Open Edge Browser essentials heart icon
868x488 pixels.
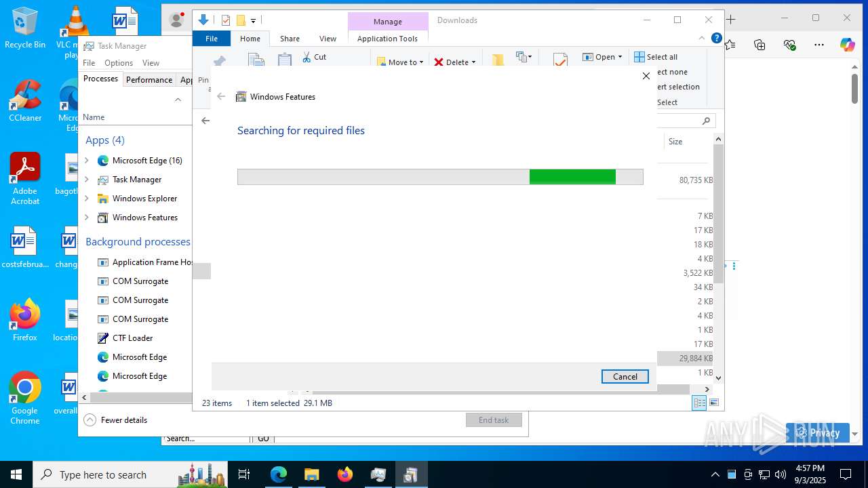tap(789, 45)
